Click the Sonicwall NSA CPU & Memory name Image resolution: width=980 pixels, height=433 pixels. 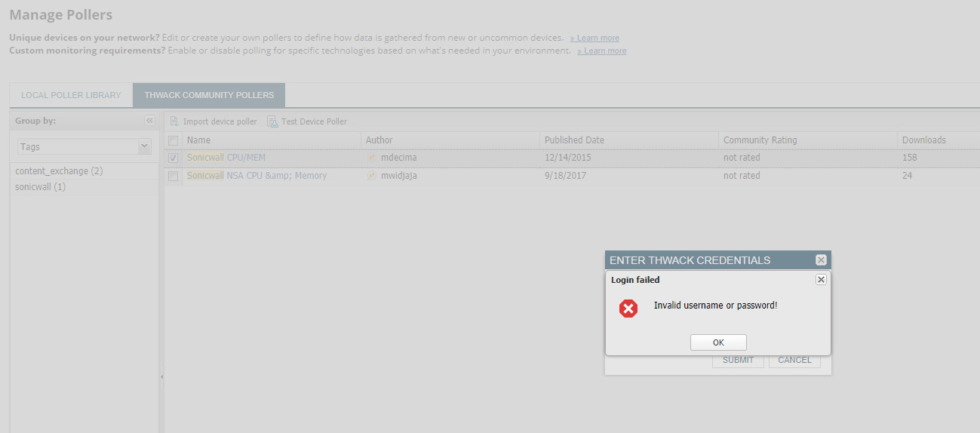(x=257, y=176)
